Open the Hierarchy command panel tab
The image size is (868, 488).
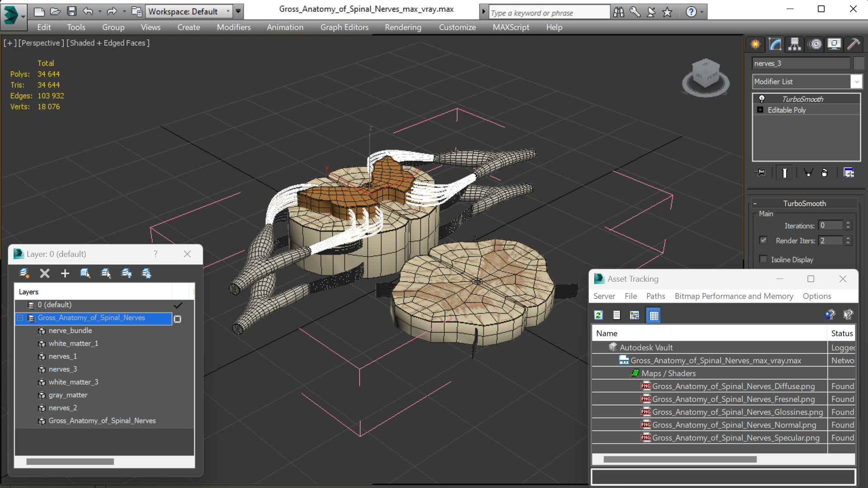coord(794,44)
